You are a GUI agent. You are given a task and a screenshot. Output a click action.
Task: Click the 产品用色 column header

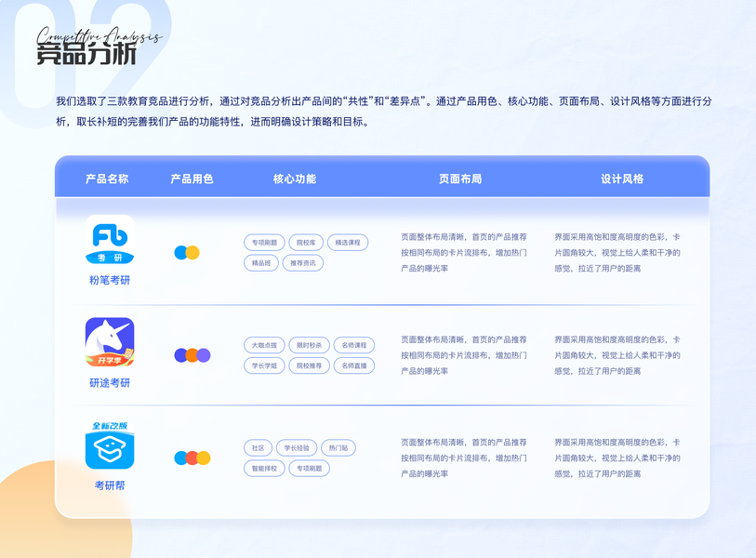tap(192, 179)
